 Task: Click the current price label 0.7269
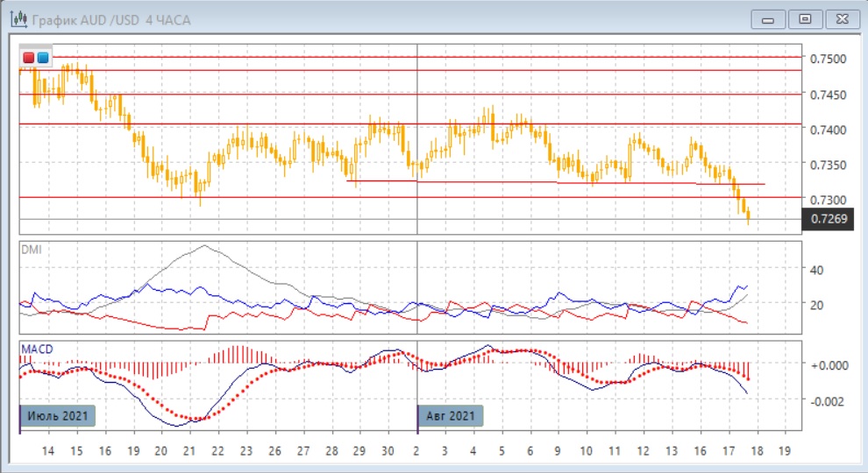[828, 219]
